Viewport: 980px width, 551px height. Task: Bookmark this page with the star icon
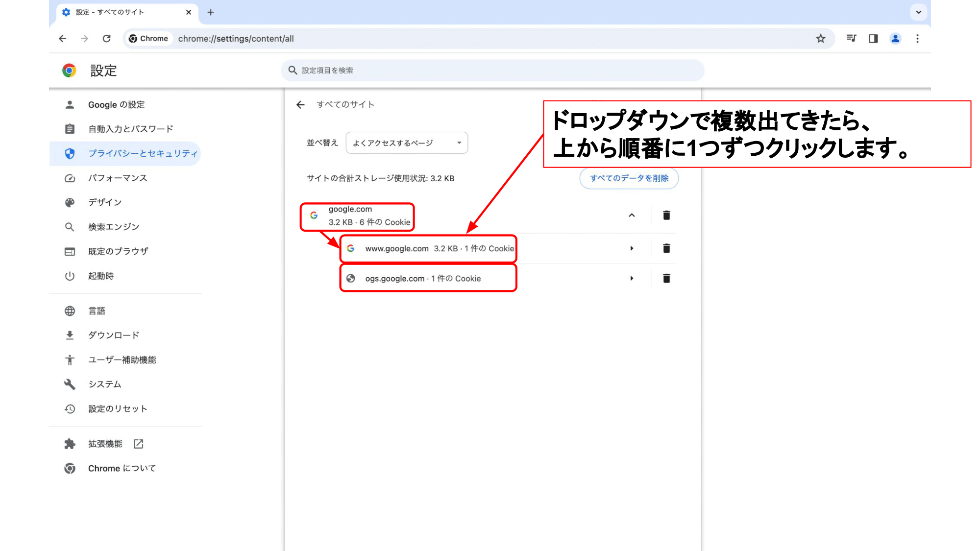[x=819, y=38]
